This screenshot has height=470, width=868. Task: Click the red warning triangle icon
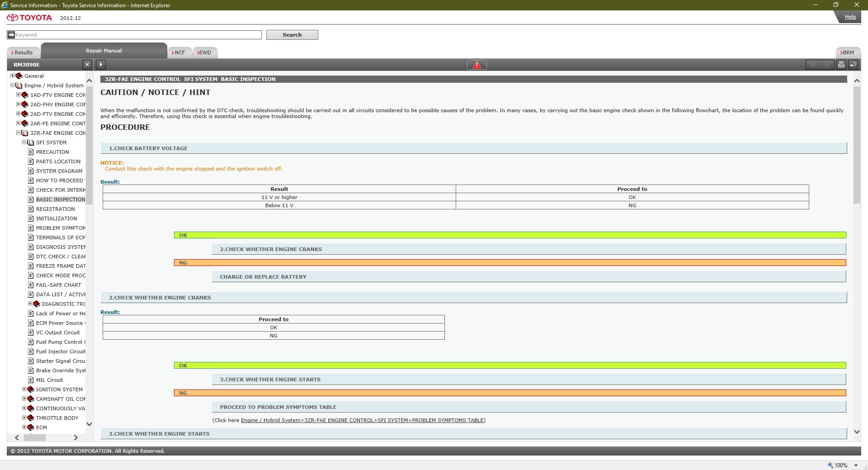coord(476,65)
